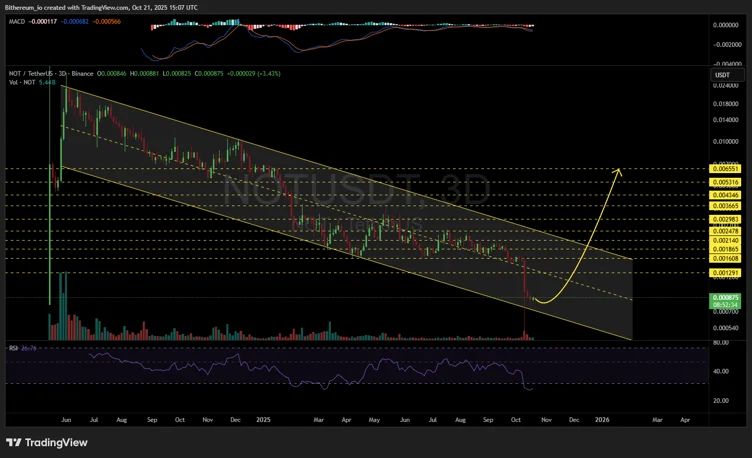Select the 0.003665 price level label

[x=721, y=205]
